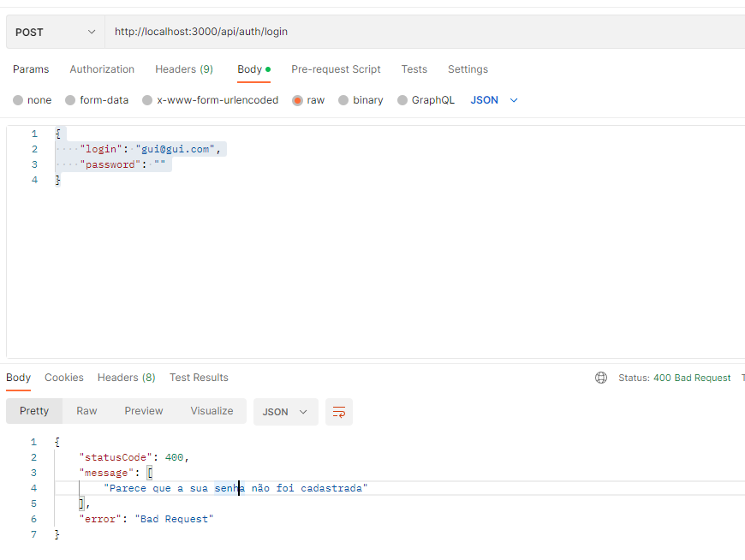Select the GraphQL body type
Viewport: 745px width, 560px height.
coord(426,100)
